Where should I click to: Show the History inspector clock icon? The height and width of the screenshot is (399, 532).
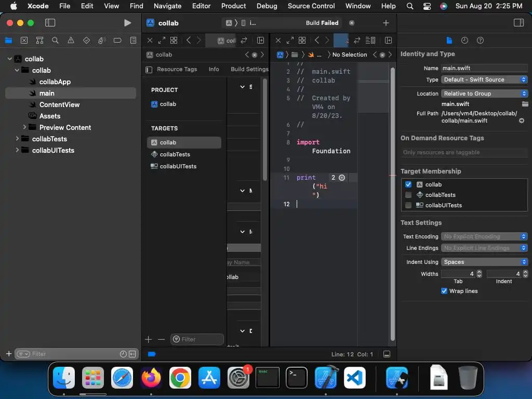pos(464,41)
